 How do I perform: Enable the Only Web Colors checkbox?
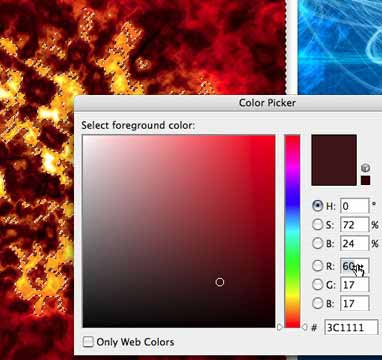(x=88, y=342)
